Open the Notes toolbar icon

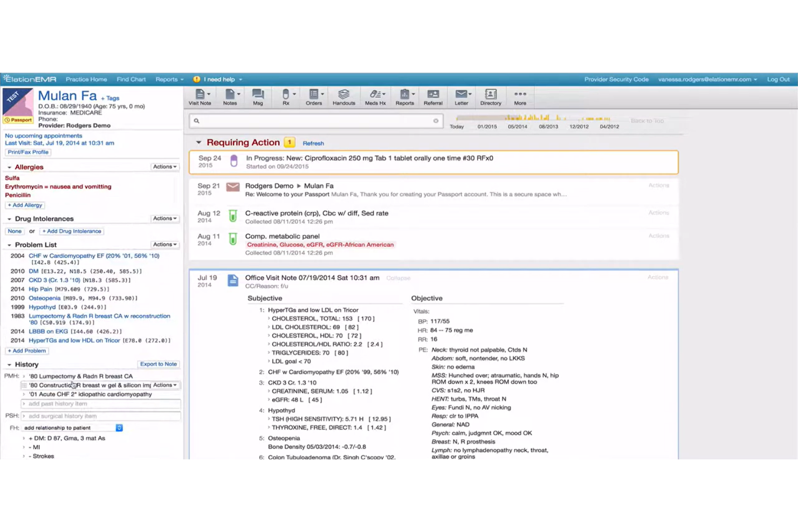coord(230,98)
